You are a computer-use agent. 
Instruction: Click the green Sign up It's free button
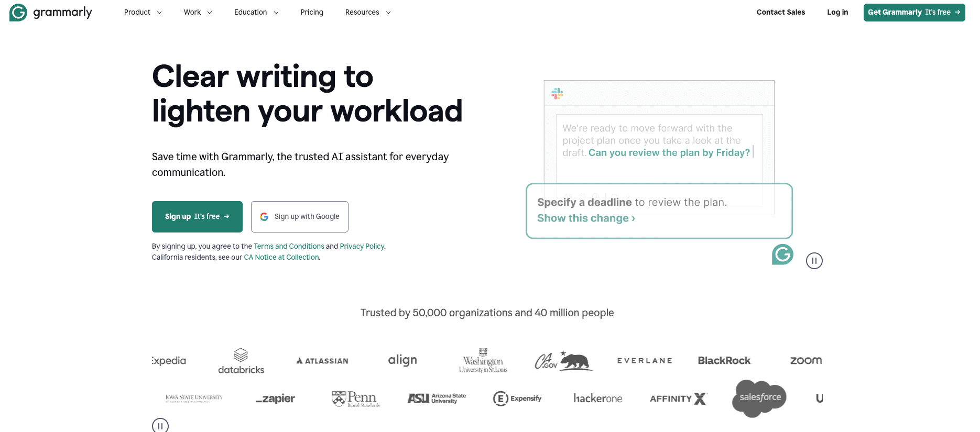pos(197,216)
